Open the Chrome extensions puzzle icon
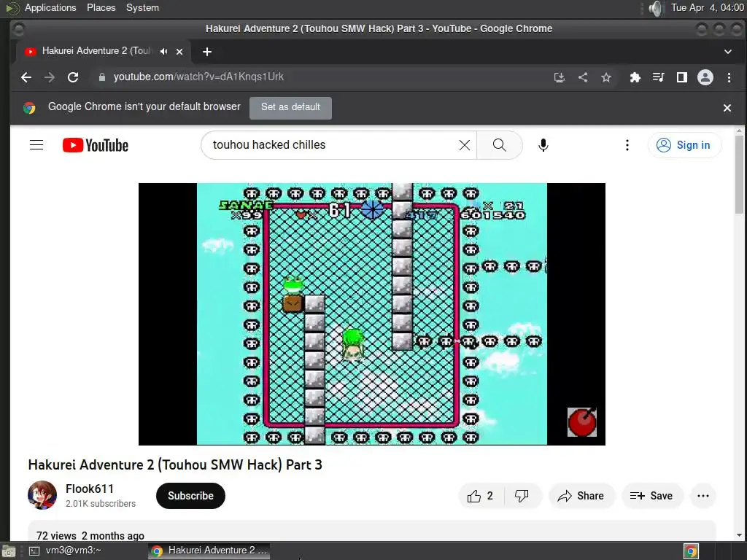This screenshot has width=747, height=560. 635,77
